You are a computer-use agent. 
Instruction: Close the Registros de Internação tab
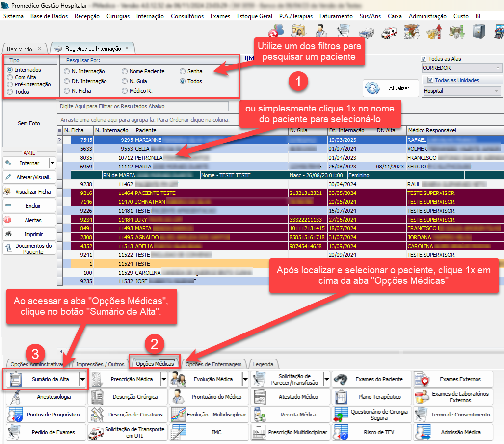coord(127,49)
